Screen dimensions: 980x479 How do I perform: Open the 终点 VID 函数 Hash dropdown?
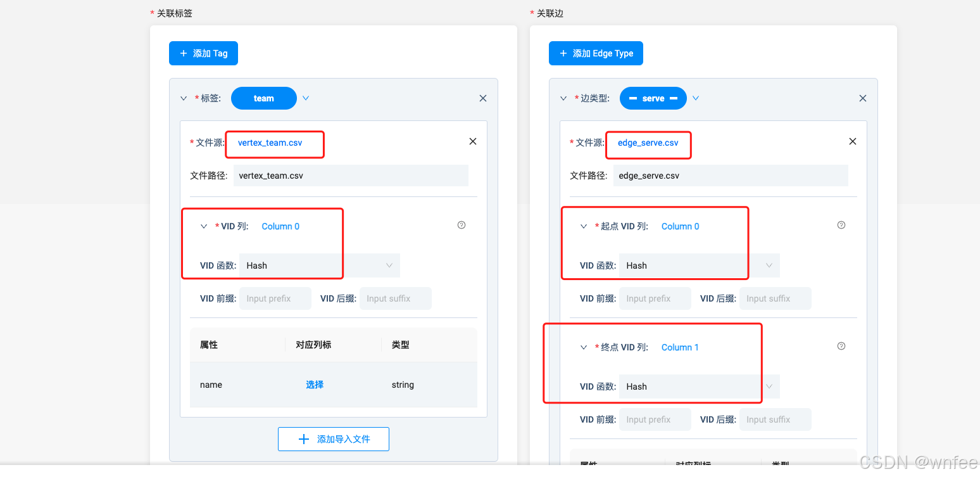point(700,386)
